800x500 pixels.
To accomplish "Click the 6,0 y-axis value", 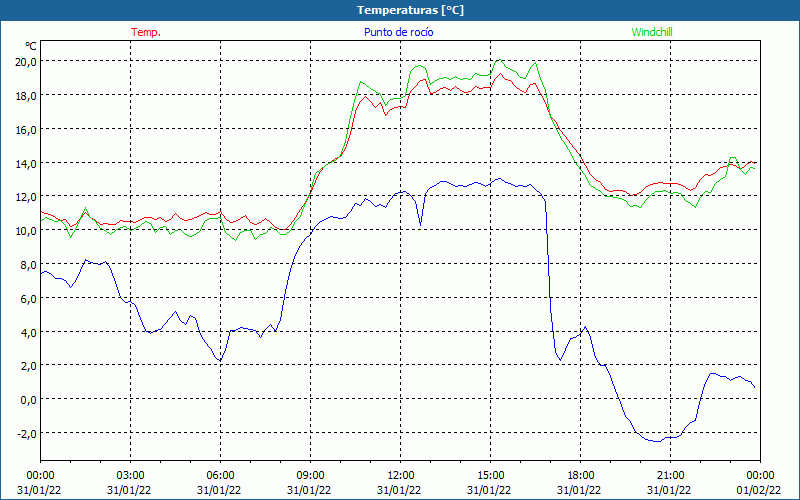I will (29, 299).
